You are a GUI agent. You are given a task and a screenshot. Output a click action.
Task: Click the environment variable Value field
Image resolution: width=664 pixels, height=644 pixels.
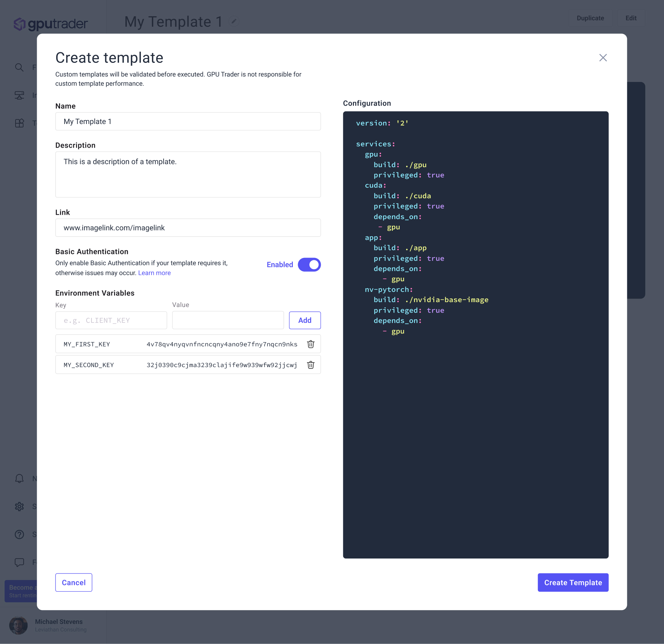pos(228,320)
